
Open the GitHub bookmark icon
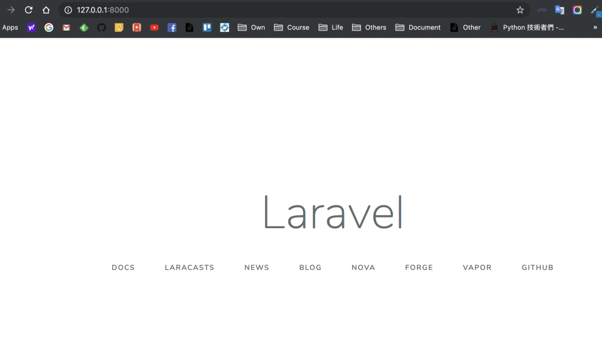tap(101, 27)
